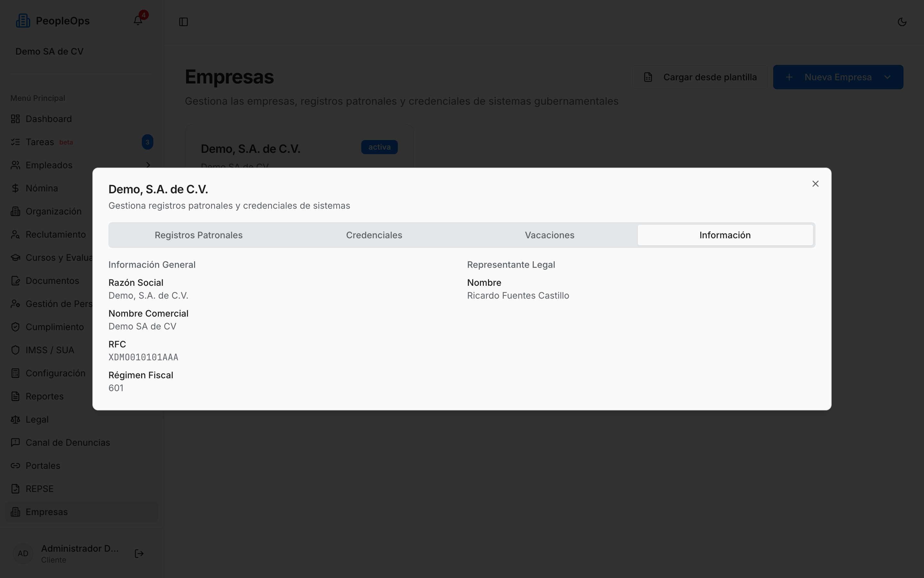Expand the Empleados submenu chevron
The height and width of the screenshot is (578, 924).
[x=148, y=165]
